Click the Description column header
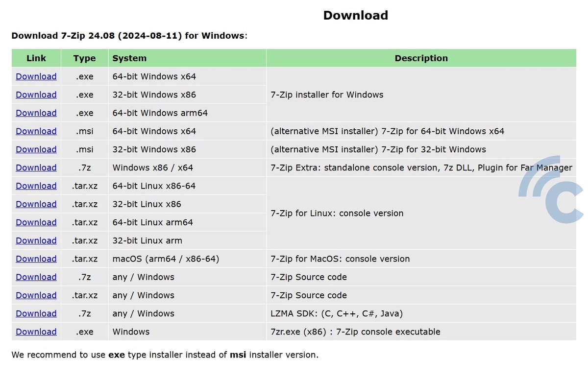The height and width of the screenshot is (379, 588). click(421, 58)
